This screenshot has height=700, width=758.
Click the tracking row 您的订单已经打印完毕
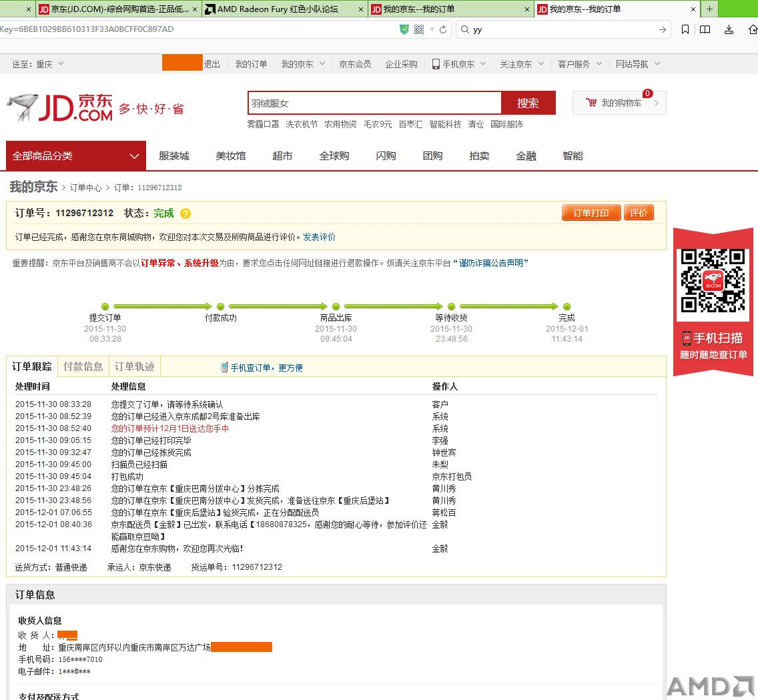tap(151, 441)
